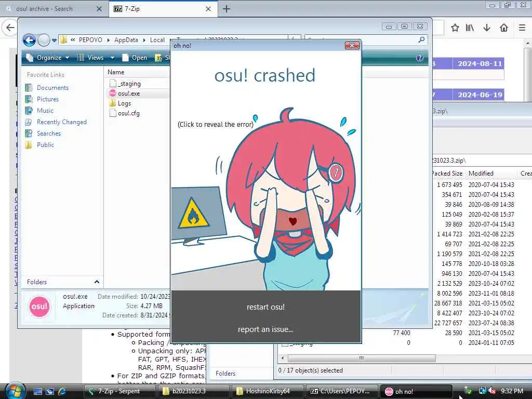Click the Switch between windows quick launch icon
This screenshot has height=399, width=532.
(x=50, y=391)
